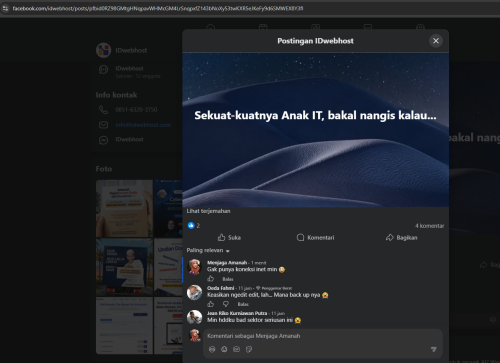This screenshot has height=363, width=500.
Task: Click the send comment arrow icon
Action: point(433,349)
